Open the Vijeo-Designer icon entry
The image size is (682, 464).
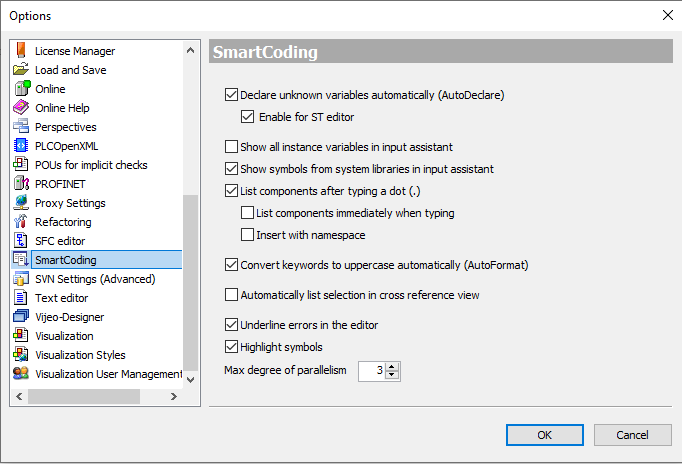(21, 317)
